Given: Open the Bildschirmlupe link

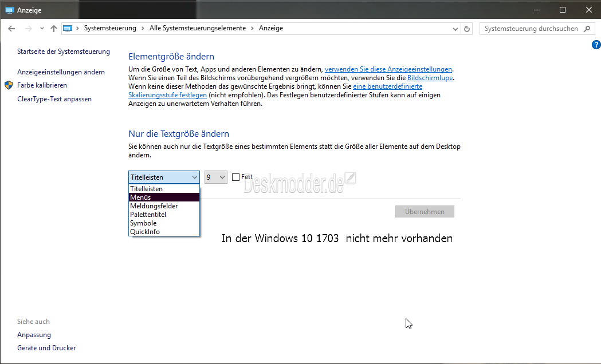Looking at the screenshot, I should pyautogui.click(x=430, y=78).
